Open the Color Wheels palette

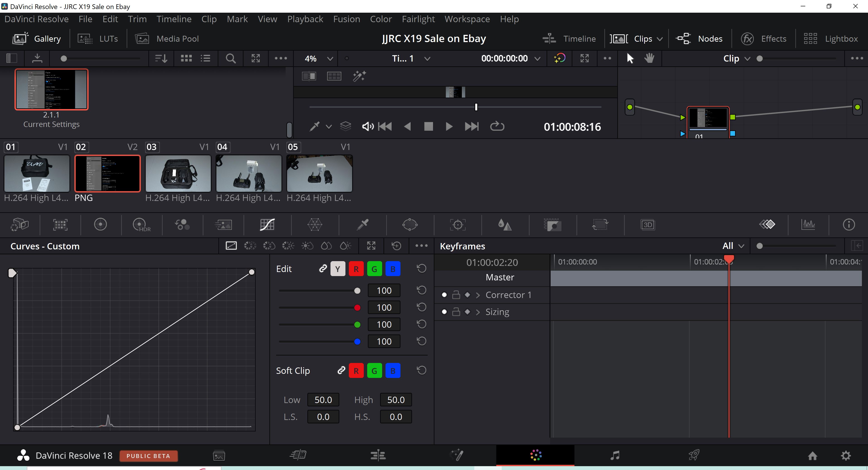point(100,224)
